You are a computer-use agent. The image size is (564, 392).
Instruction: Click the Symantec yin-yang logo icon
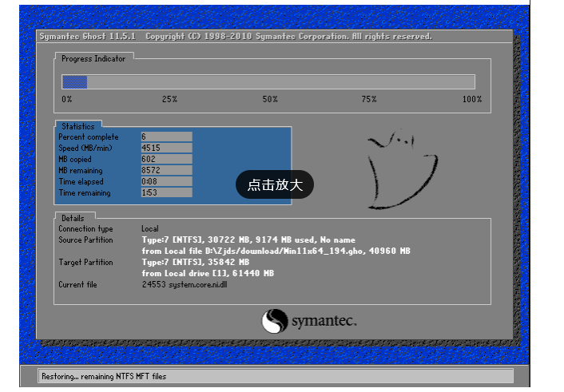click(275, 321)
